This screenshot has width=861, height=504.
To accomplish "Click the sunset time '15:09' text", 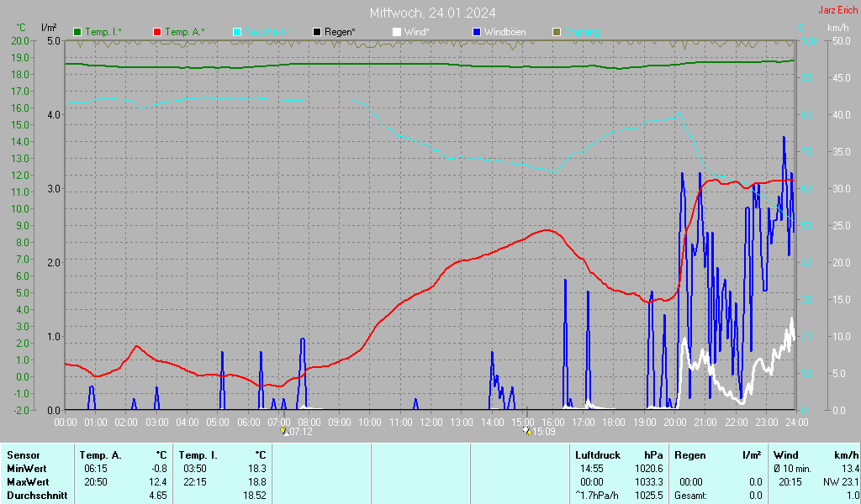I will [x=544, y=432].
